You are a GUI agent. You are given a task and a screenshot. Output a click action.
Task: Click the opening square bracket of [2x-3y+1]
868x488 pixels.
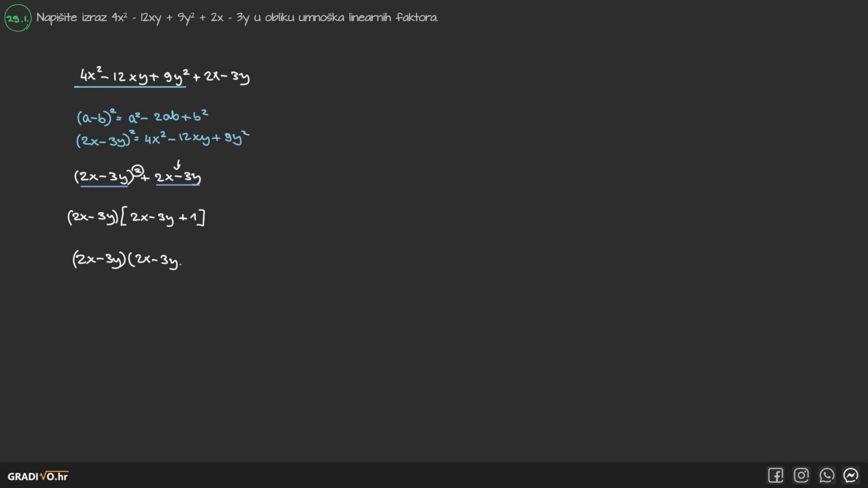tap(123, 218)
